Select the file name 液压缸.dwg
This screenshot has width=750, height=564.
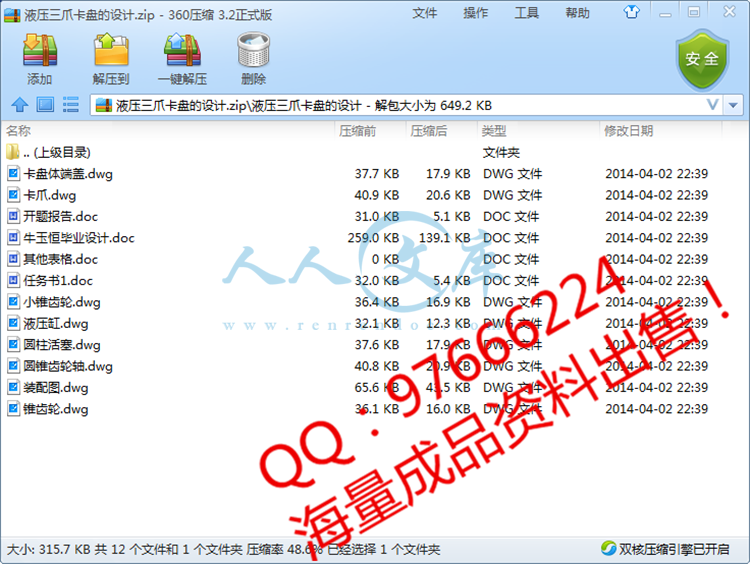click(x=56, y=323)
